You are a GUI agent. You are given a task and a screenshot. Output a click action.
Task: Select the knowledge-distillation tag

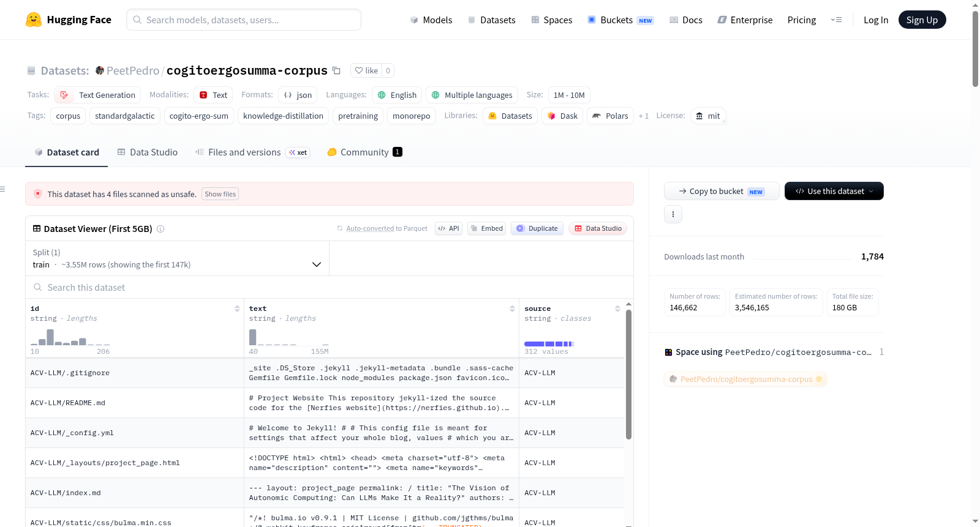coord(283,116)
